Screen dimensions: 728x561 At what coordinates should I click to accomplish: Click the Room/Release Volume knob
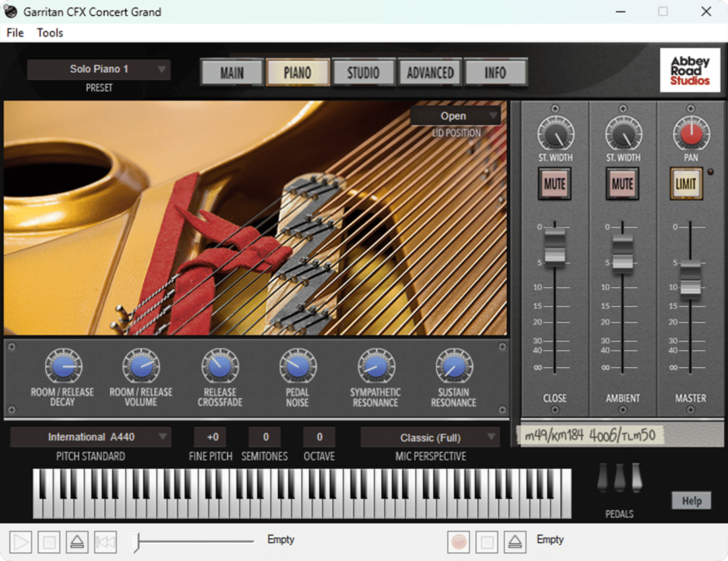tap(141, 366)
